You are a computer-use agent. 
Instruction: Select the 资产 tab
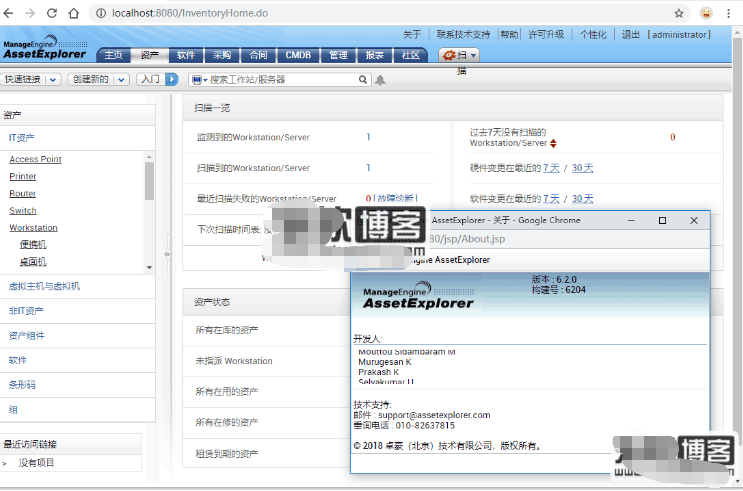[x=149, y=55]
